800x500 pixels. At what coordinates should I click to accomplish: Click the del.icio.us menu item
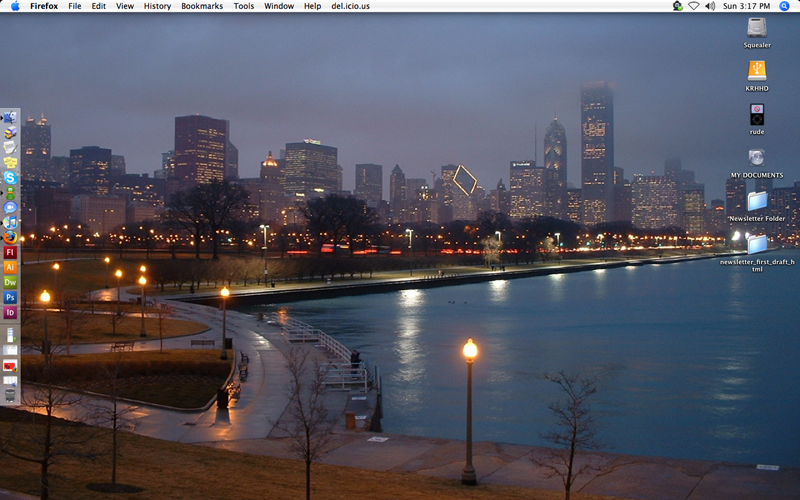coord(351,6)
